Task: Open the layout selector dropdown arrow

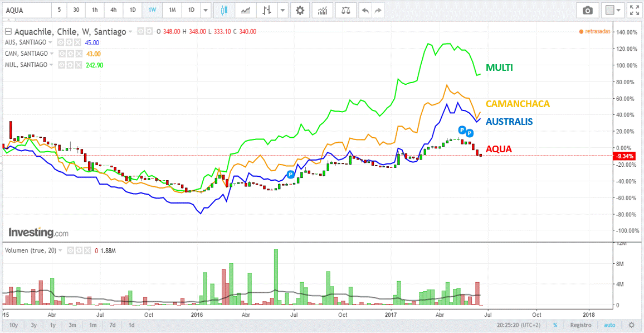Action: [x=619, y=10]
